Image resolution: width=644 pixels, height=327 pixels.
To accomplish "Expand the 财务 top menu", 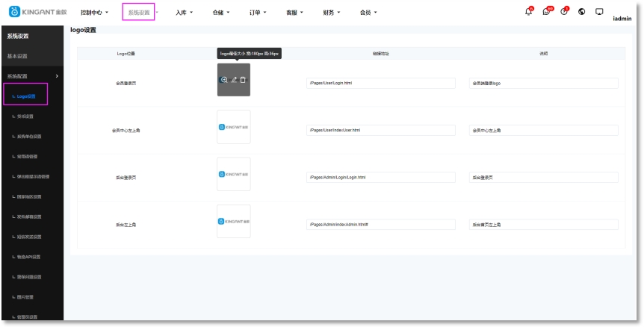I will pos(332,13).
